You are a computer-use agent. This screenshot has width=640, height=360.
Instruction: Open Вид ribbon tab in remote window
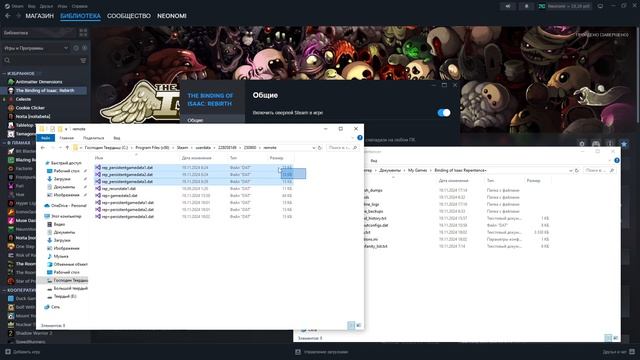(x=117, y=138)
